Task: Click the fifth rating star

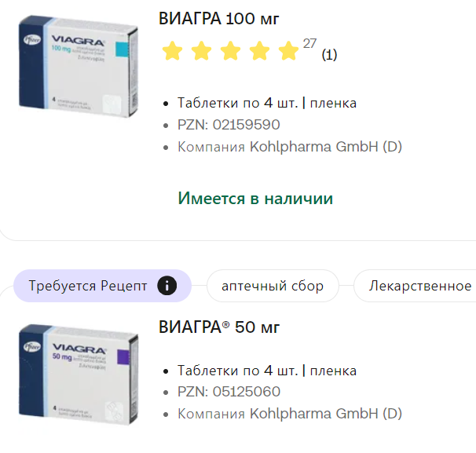Action: click(x=288, y=53)
